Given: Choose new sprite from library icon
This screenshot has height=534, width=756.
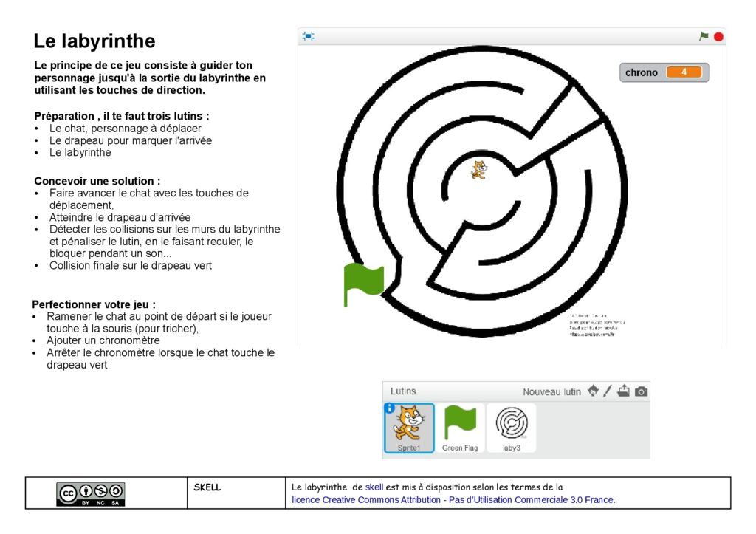Looking at the screenshot, I should 592,391.
